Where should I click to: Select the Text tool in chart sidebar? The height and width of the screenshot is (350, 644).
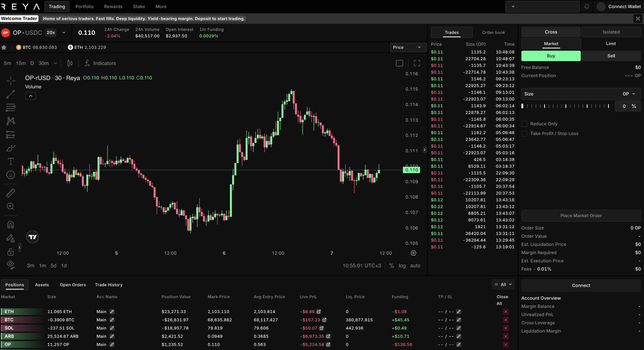(x=10, y=161)
